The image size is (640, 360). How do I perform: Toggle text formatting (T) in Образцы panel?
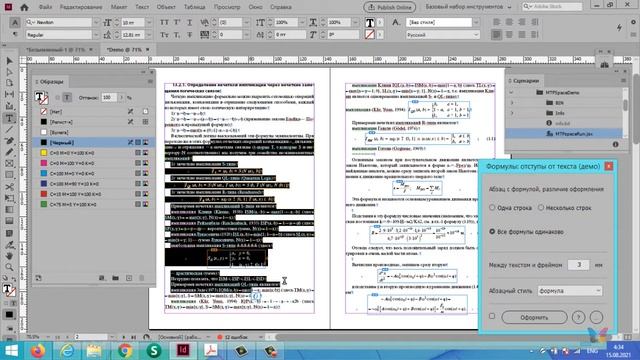click(x=67, y=98)
